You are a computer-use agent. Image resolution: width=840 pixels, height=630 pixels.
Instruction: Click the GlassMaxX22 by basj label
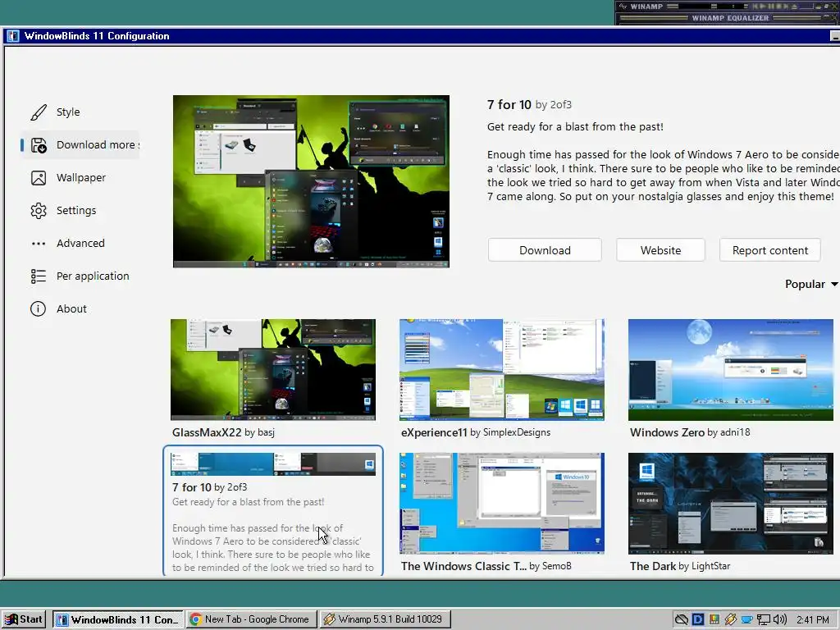pos(223,432)
